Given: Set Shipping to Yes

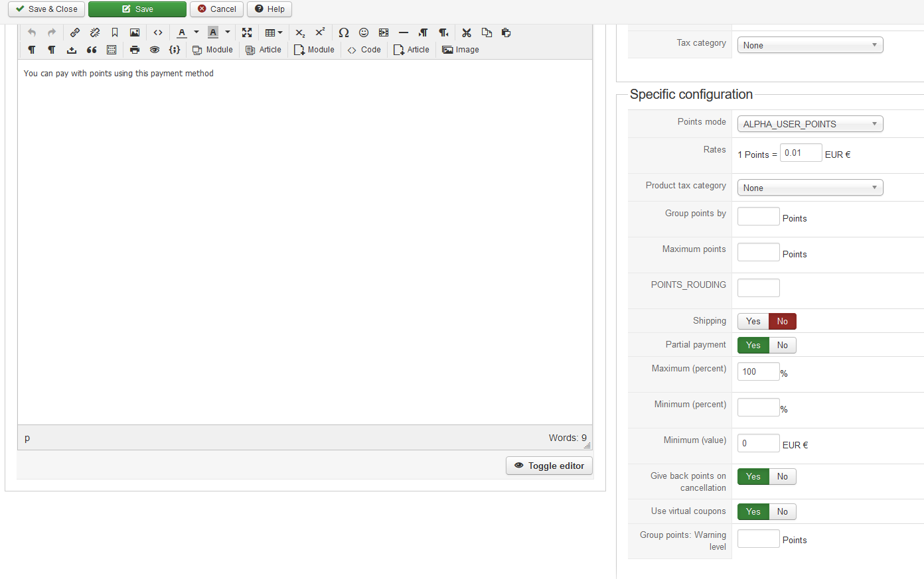Looking at the screenshot, I should [x=753, y=322].
